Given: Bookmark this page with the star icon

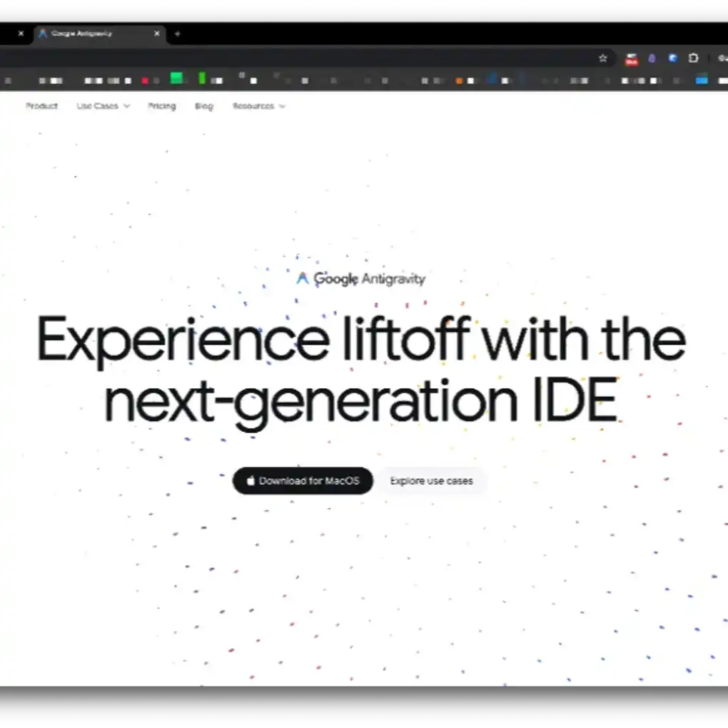Looking at the screenshot, I should (602, 59).
